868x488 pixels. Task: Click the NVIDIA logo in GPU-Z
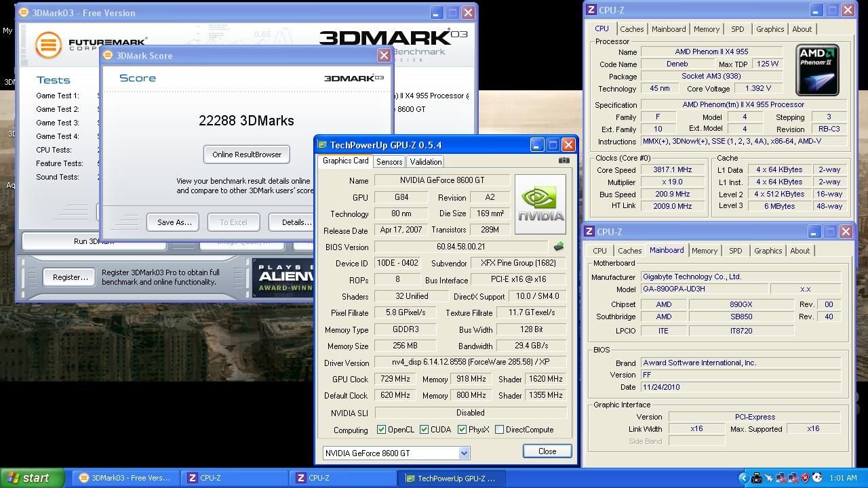point(540,205)
